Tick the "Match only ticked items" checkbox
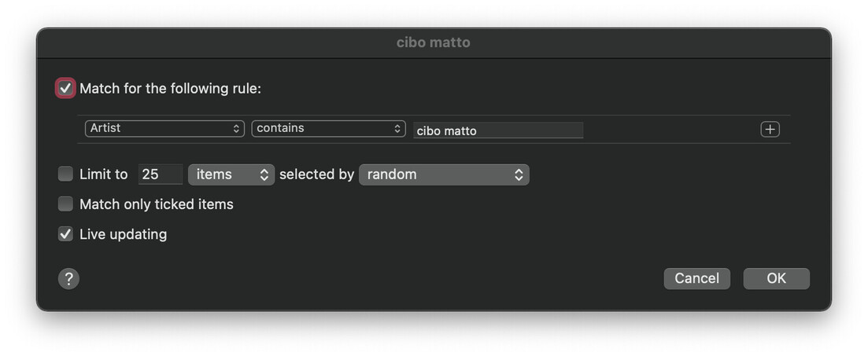868x356 pixels. click(x=65, y=204)
